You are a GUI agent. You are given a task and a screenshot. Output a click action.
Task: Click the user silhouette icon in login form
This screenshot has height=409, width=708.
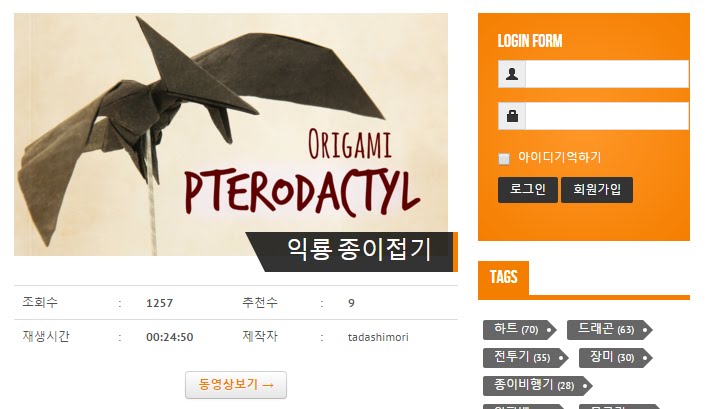pos(512,74)
